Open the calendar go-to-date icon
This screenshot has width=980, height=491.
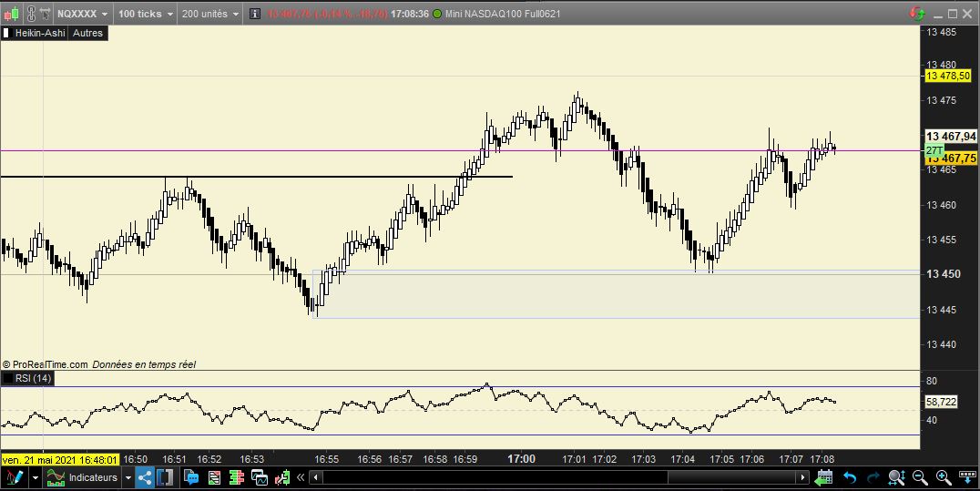tap(824, 478)
